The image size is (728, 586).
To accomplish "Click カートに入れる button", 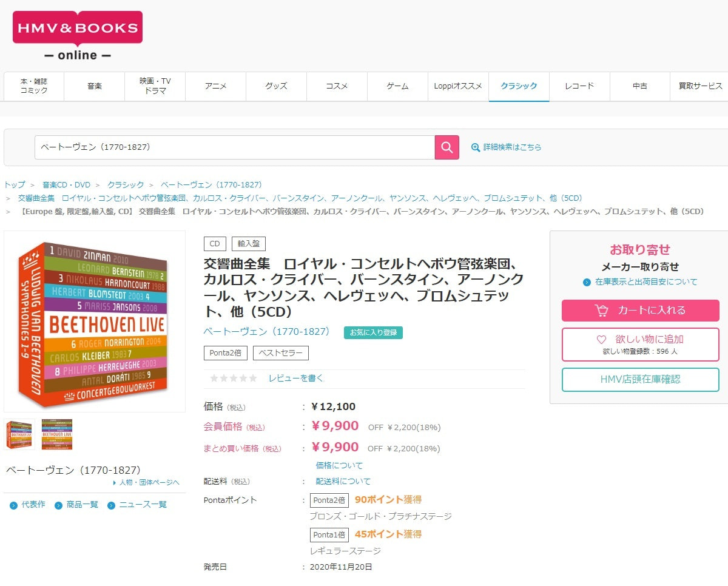I will tap(641, 311).
